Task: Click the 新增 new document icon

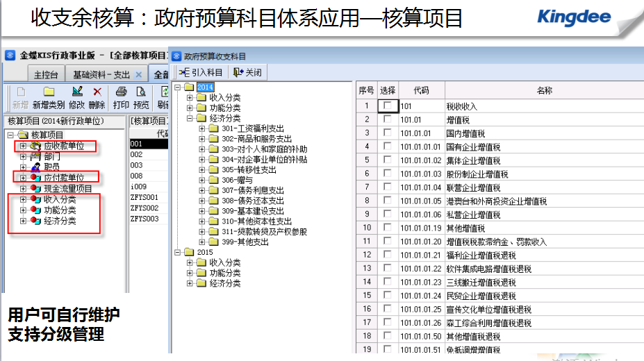Action: click(x=21, y=92)
